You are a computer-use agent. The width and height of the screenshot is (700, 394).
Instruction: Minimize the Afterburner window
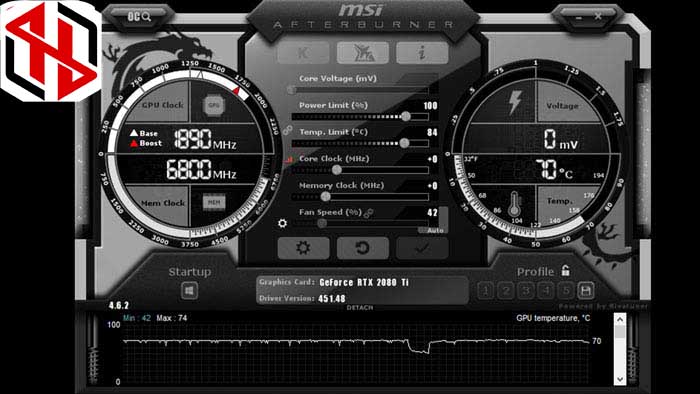(579, 17)
